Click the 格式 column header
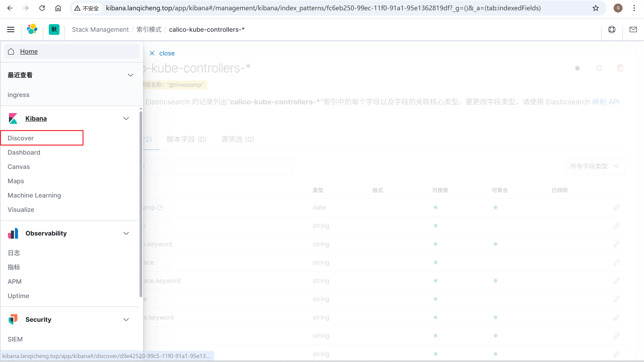 tap(377, 190)
